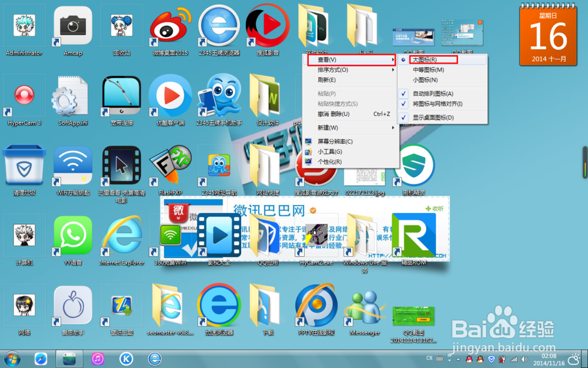This screenshot has height=368, width=588.
Task: Select 2345王牌手机助手 icon
Action: pyautogui.click(x=219, y=101)
